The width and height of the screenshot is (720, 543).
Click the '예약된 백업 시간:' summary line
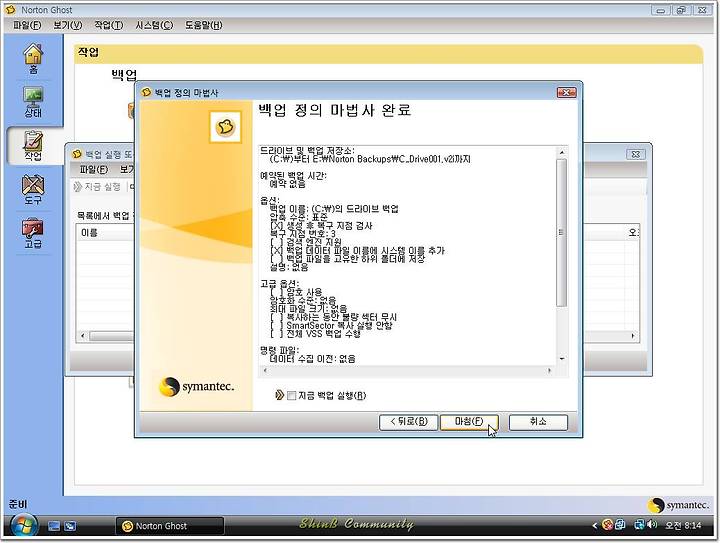[293, 175]
